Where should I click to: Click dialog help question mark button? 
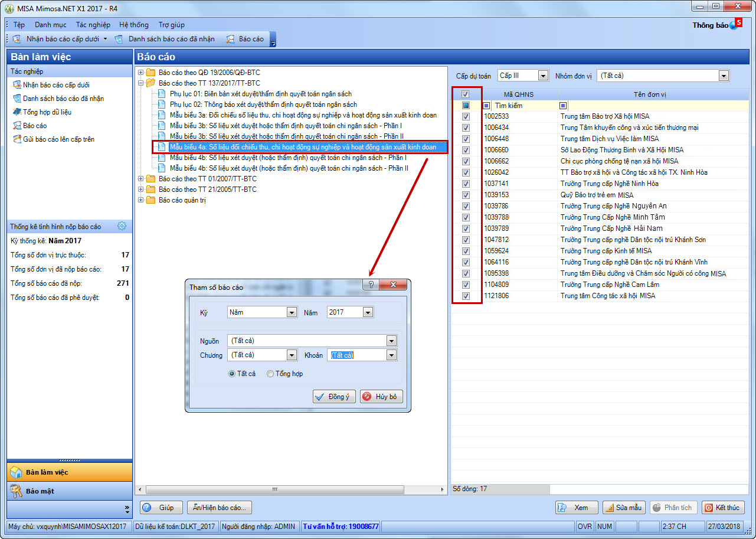pyautogui.click(x=371, y=285)
